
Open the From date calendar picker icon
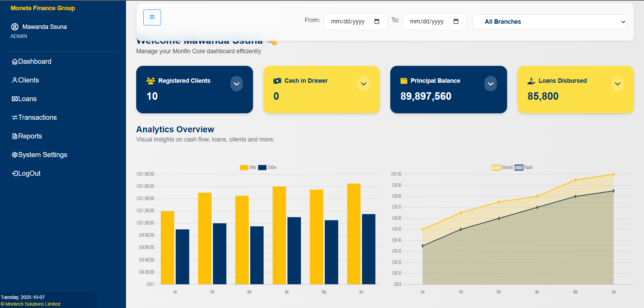point(377,22)
